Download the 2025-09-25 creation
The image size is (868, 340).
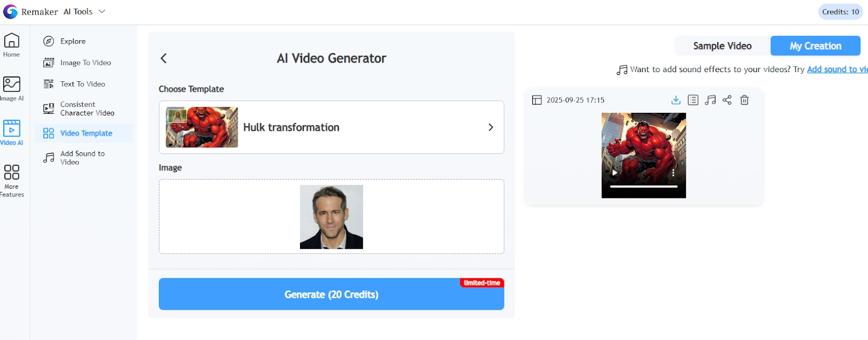[676, 100]
